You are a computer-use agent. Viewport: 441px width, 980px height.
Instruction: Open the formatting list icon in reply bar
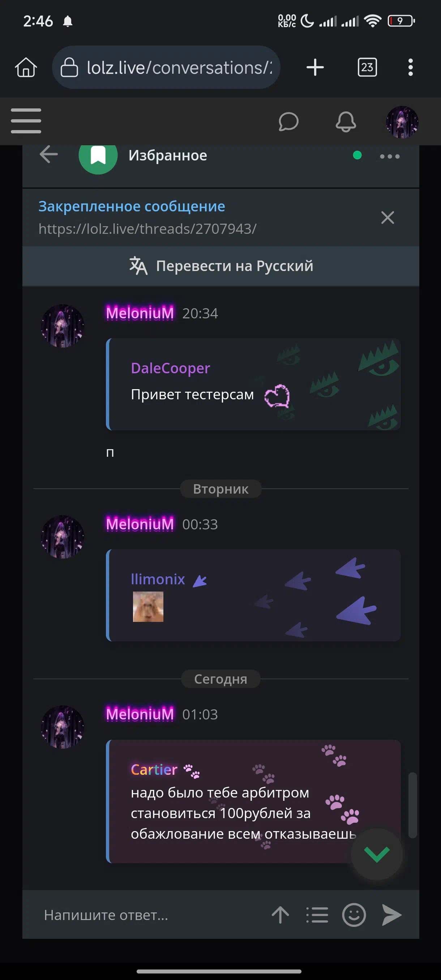pyautogui.click(x=317, y=915)
